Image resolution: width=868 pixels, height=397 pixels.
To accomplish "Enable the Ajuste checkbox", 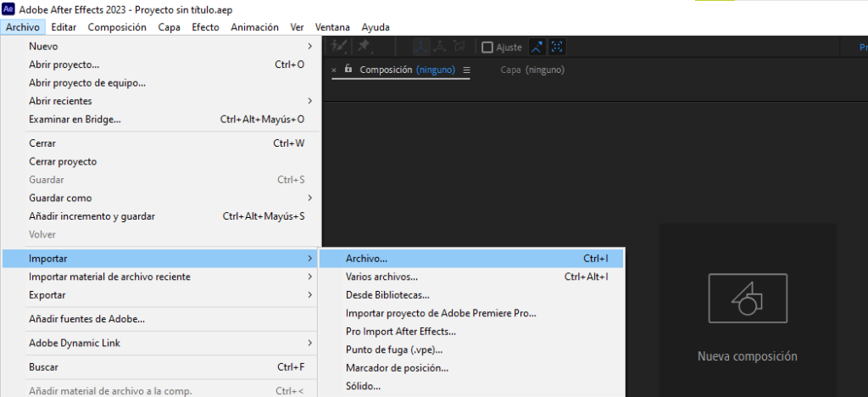I will pos(487,48).
